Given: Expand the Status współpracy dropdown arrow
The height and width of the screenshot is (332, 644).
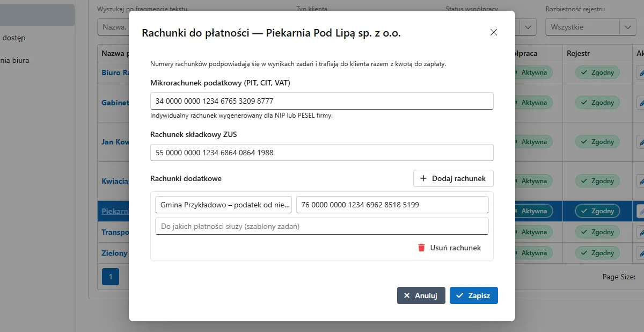Looking at the screenshot, I should (x=529, y=27).
